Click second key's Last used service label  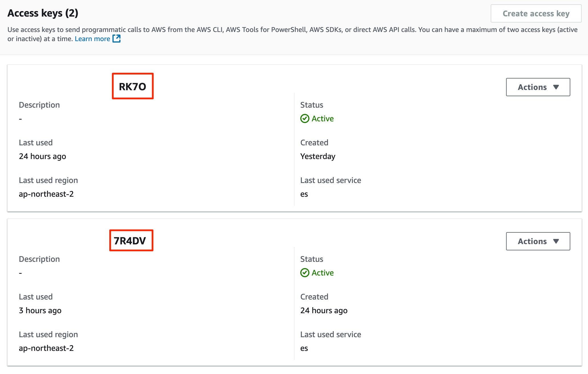[x=331, y=334]
